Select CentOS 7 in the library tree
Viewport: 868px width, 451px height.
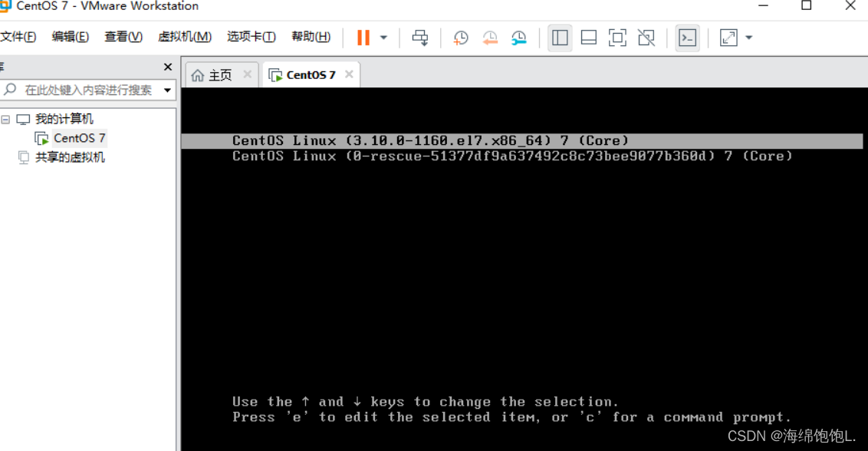coord(79,138)
